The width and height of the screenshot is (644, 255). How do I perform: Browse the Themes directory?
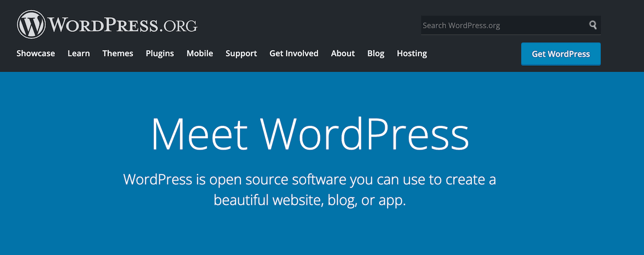tap(118, 53)
